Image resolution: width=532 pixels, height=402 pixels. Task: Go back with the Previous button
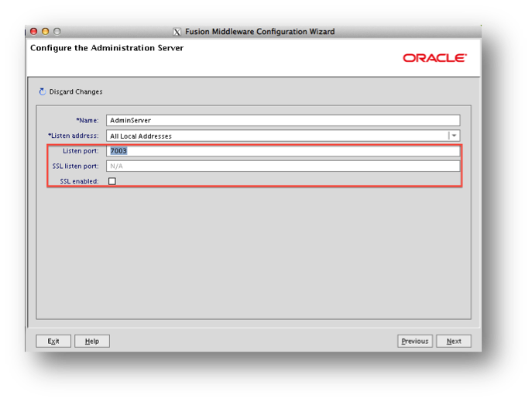415,342
